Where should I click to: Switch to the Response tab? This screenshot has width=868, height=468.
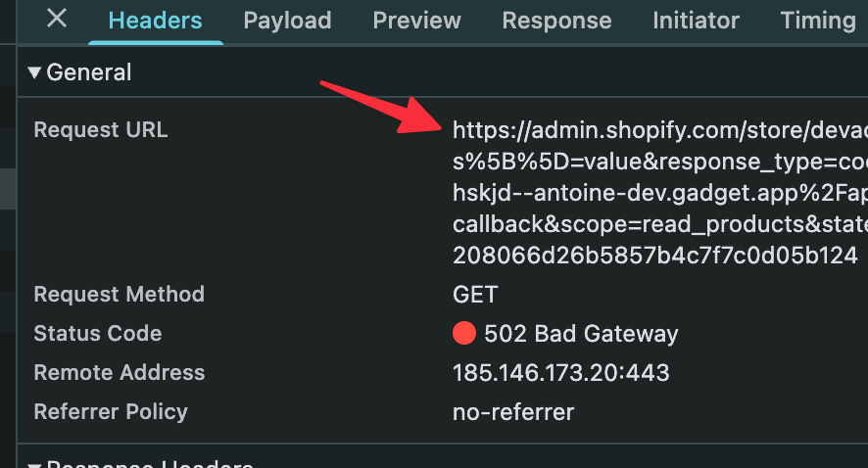pyautogui.click(x=556, y=21)
